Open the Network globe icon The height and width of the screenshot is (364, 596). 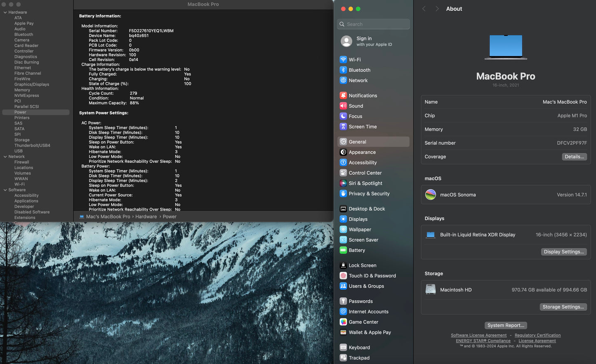point(343,80)
